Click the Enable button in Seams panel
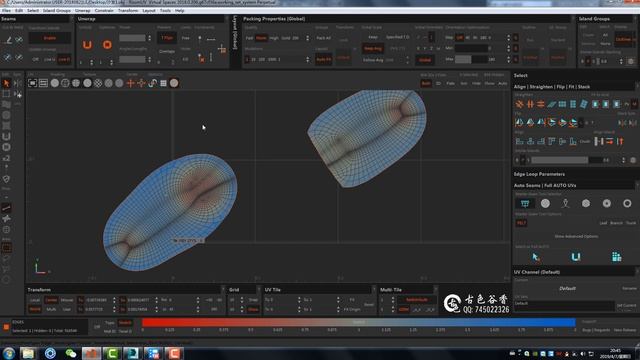This screenshot has width=640, height=360. tap(49, 38)
